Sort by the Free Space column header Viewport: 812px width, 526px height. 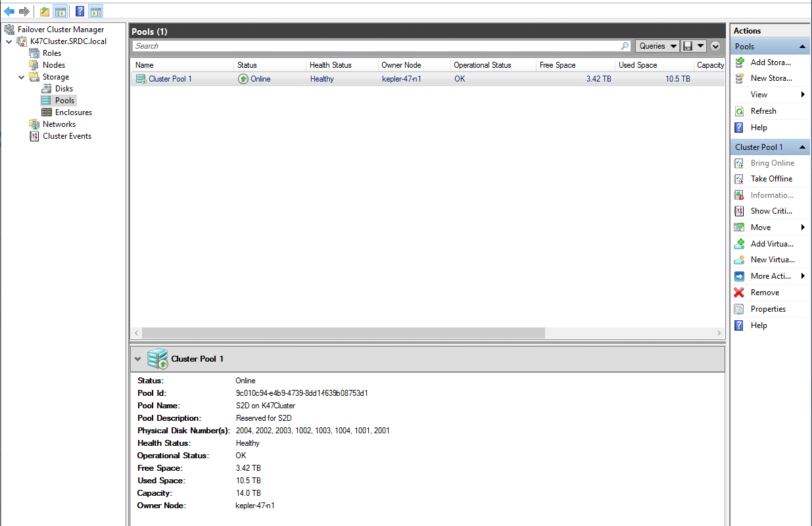point(575,65)
